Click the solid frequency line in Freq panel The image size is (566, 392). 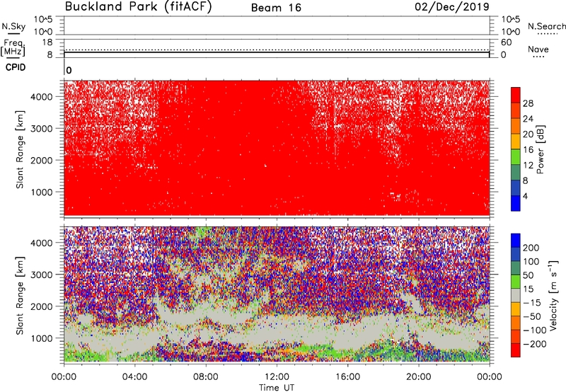[x=277, y=52]
